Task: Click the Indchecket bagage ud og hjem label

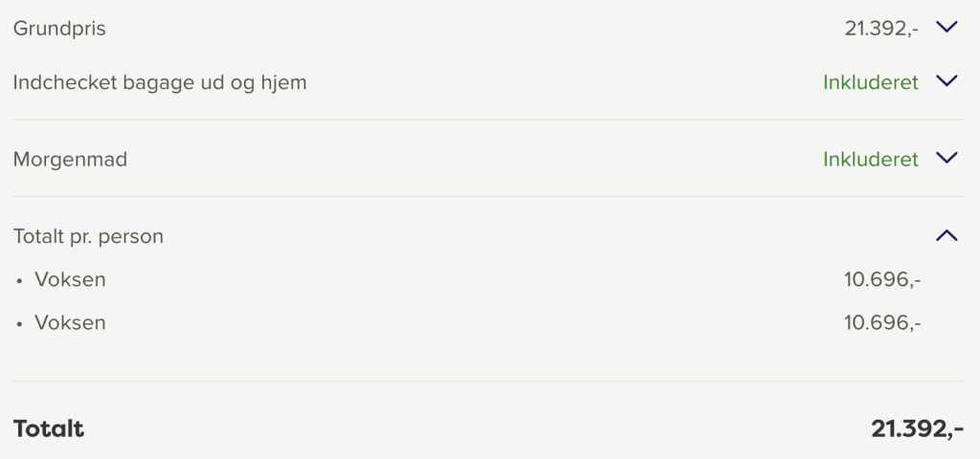Action: (x=160, y=82)
